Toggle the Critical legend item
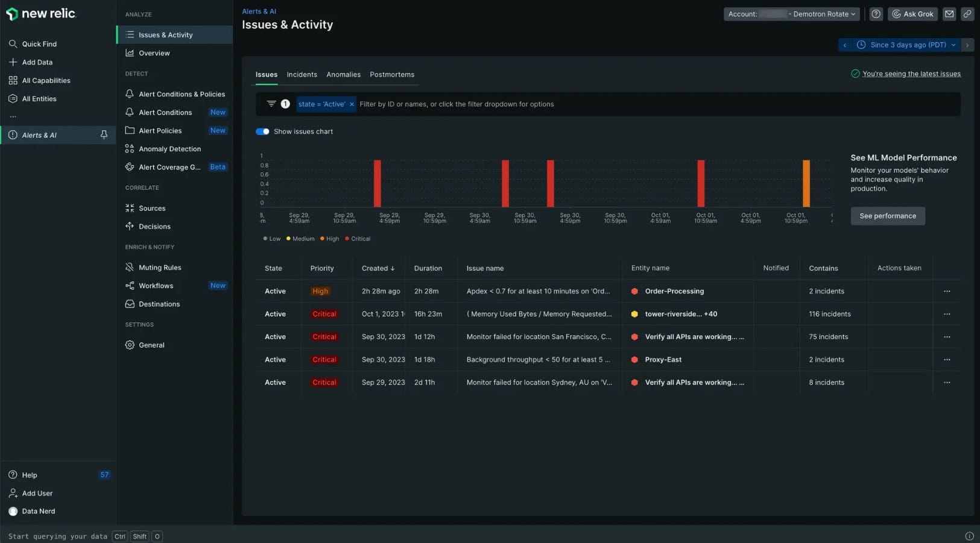Screen dimensions: 980x543 (x=358, y=239)
